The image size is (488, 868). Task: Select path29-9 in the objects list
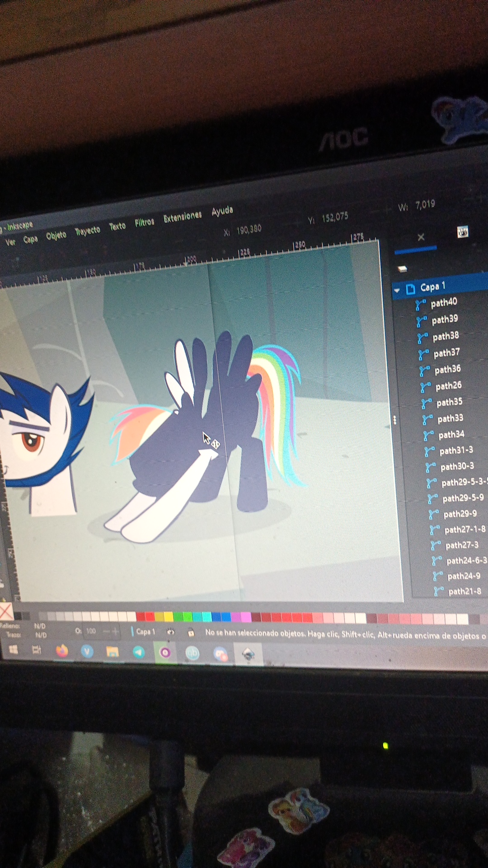point(460,514)
